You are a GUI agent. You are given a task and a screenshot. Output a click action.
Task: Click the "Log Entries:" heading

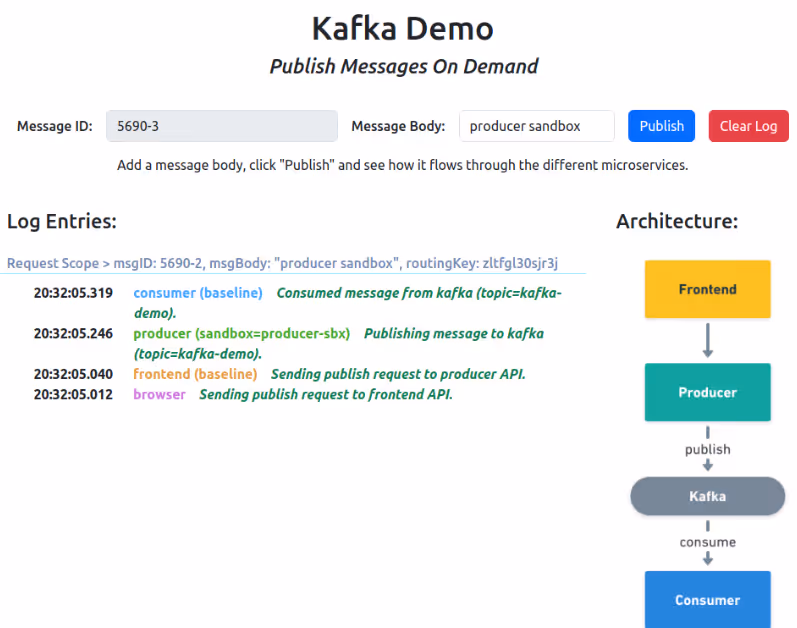[62, 222]
